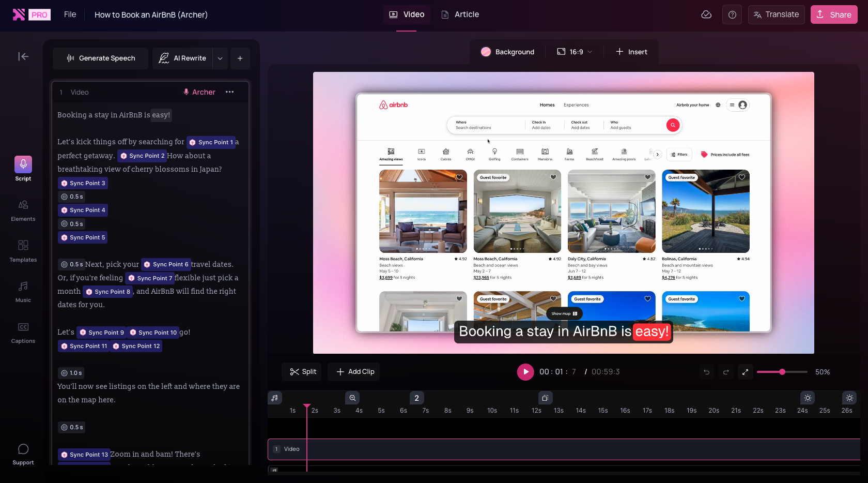The width and height of the screenshot is (868, 483).
Task: Select Sync Point 5 in script
Action: [x=83, y=237]
